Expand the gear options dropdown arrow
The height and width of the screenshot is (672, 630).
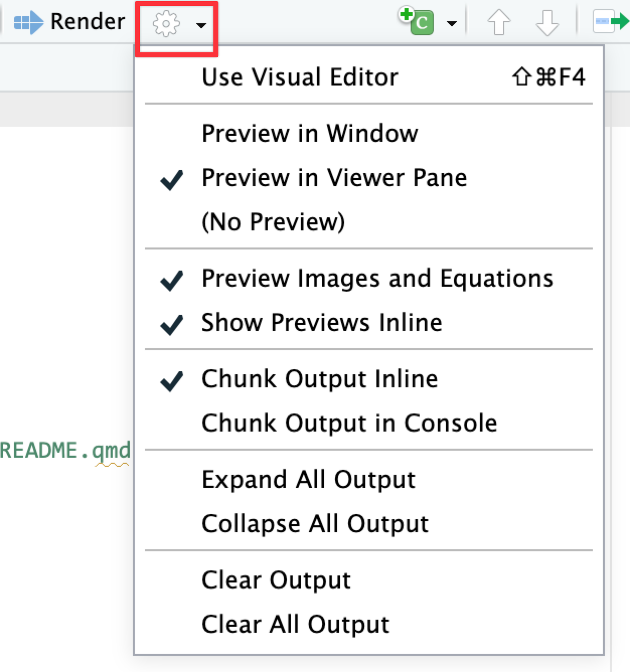(201, 25)
